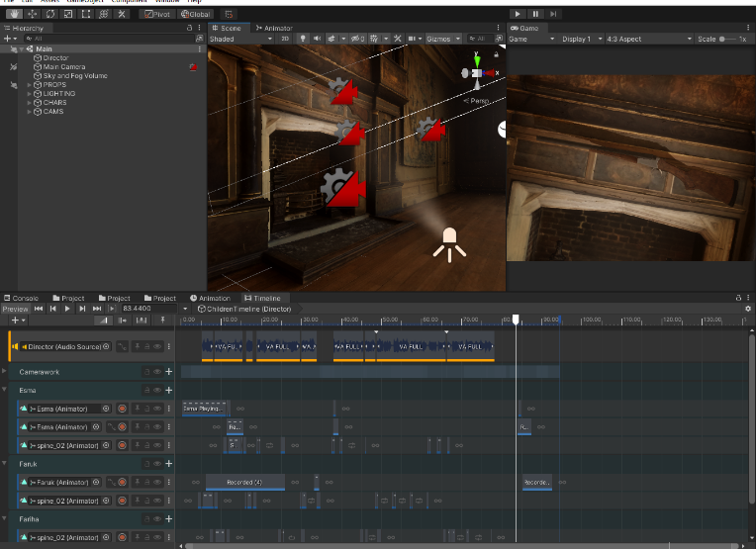Screen dimensions: 756x549
Task: Open the Animation tab
Action: click(210, 298)
